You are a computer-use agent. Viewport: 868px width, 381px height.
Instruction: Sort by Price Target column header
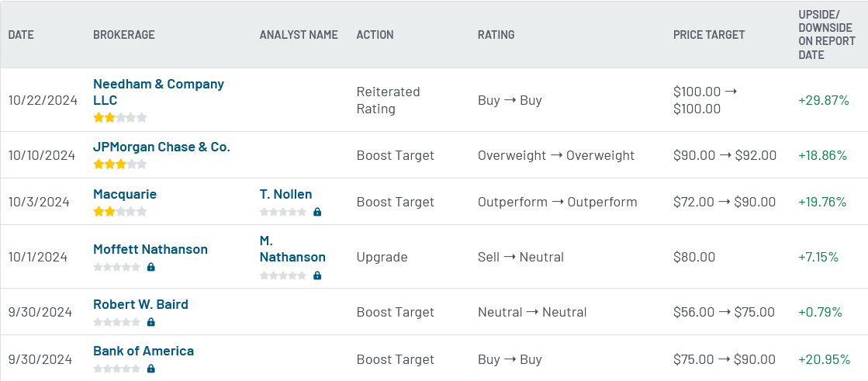pos(709,34)
